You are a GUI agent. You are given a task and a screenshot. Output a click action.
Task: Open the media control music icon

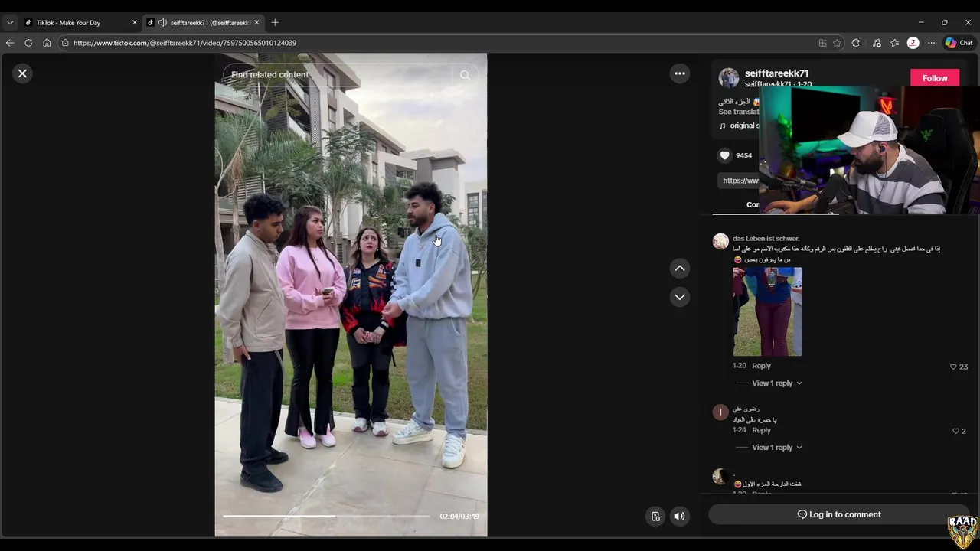877,43
